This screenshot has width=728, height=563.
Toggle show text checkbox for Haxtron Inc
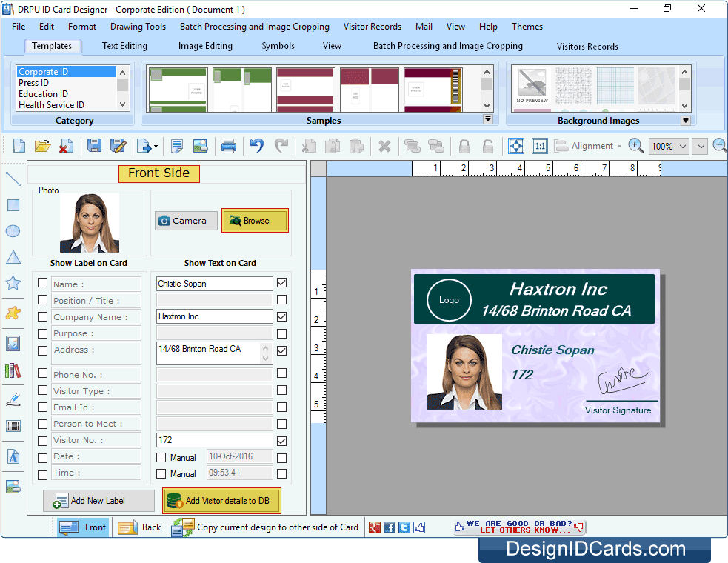(x=281, y=317)
